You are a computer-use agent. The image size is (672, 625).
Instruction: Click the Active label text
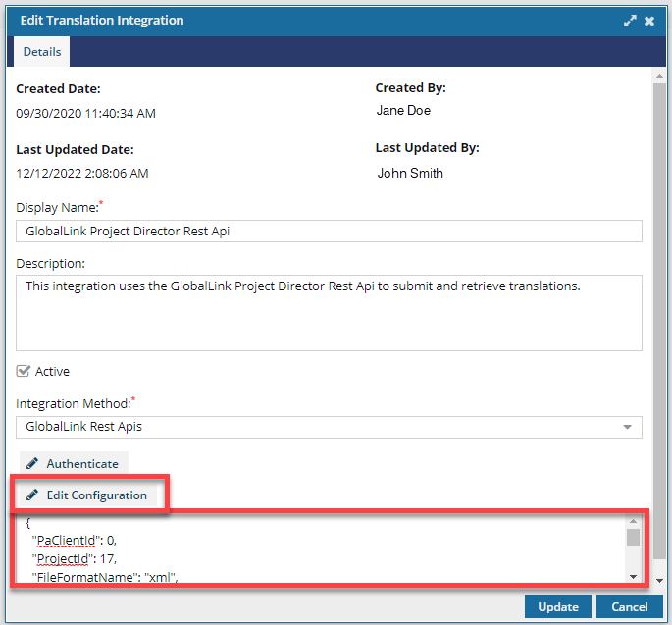(x=52, y=371)
